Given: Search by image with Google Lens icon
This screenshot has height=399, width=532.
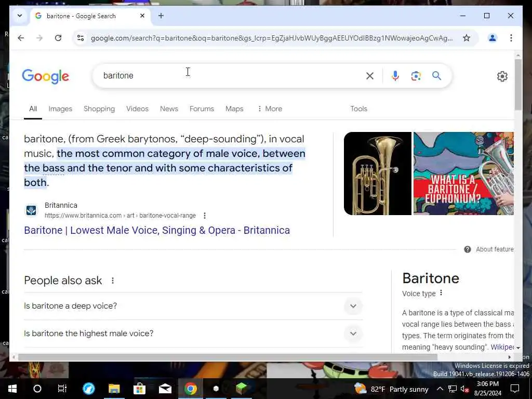Looking at the screenshot, I should coord(416,76).
